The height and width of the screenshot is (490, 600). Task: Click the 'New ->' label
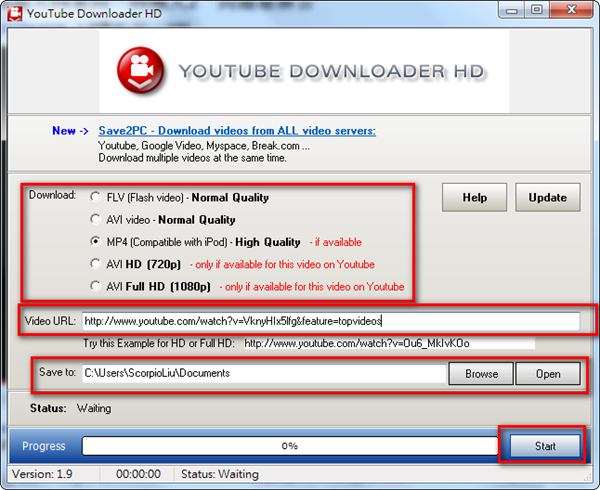point(70,131)
